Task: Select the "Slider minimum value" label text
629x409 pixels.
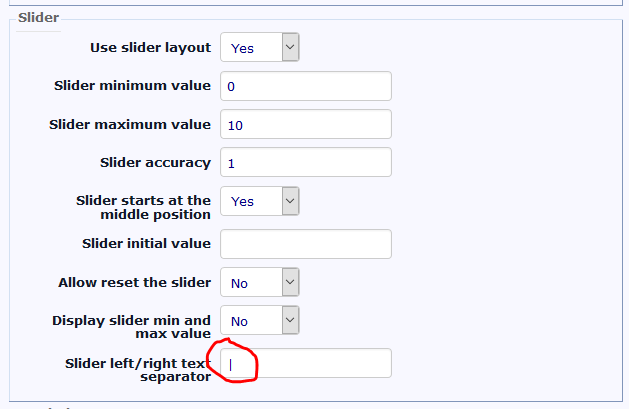Action: tap(132, 86)
